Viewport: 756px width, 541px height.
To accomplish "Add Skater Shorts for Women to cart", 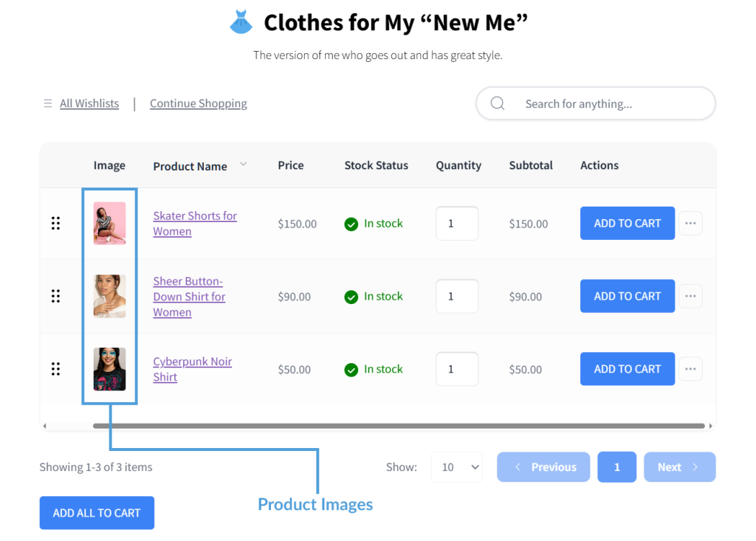I will coord(627,223).
